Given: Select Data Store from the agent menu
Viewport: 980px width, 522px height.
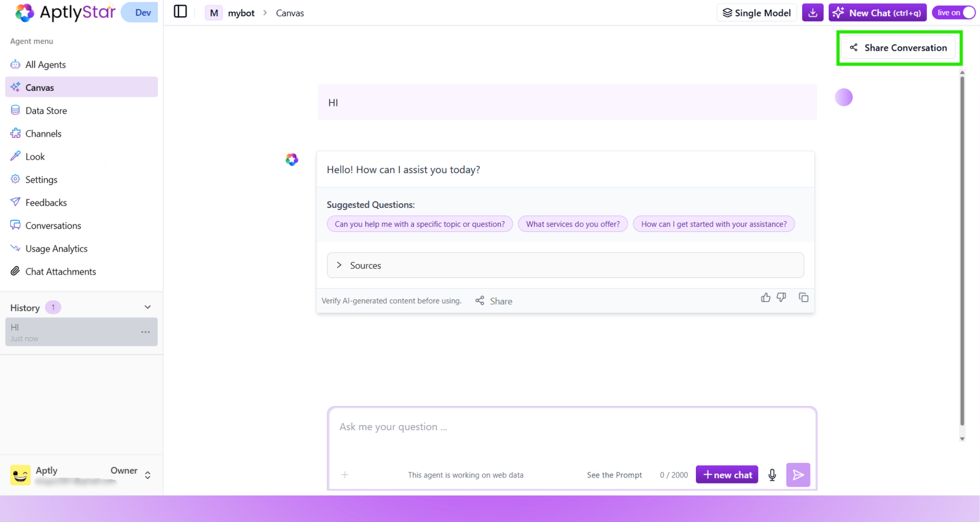Looking at the screenshot, I should point(46,110).
